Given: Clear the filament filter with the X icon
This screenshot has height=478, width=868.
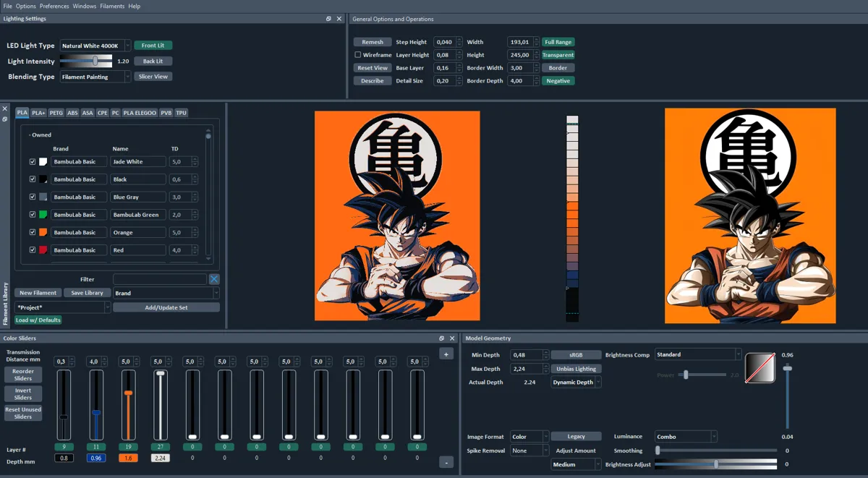Looking at the screenshot, I should coord(214,279).
